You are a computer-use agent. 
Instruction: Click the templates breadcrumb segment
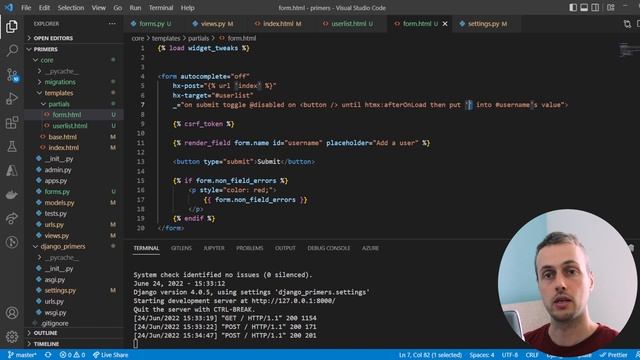pyautogui.click(x=166, y=38)
